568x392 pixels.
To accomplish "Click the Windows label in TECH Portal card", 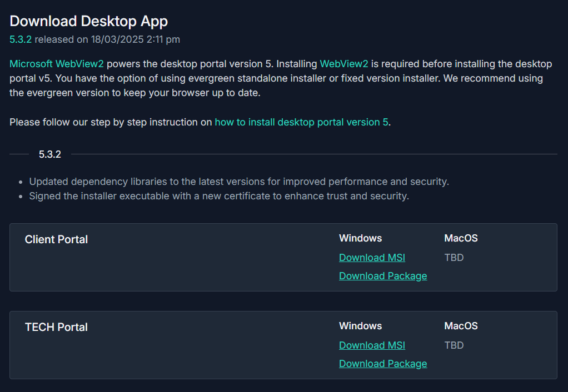I will 360,326.
